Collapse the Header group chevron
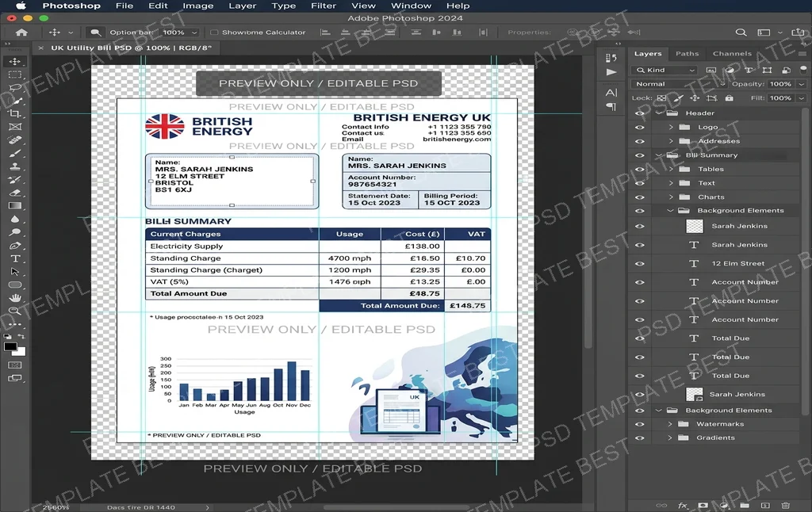 [x=659, y=113]
